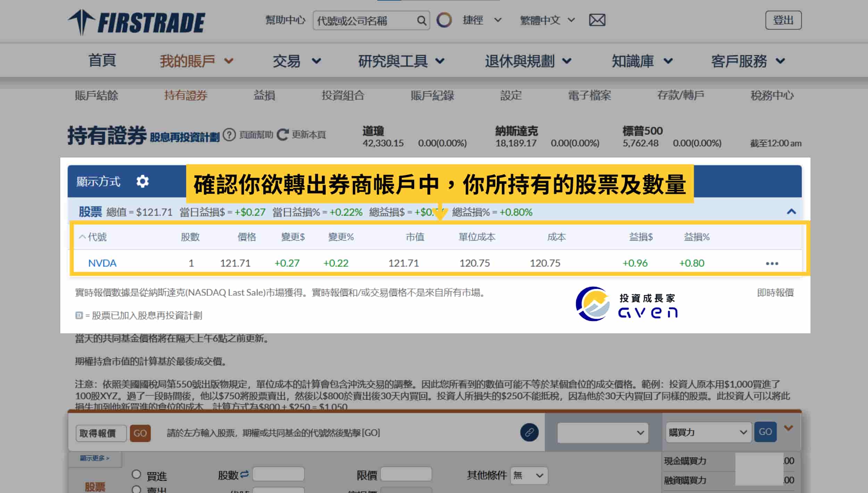The width and height of the screenshot is (868, 493).
Task: Select the 買進 radio button
Action: [x=136, y=475]
